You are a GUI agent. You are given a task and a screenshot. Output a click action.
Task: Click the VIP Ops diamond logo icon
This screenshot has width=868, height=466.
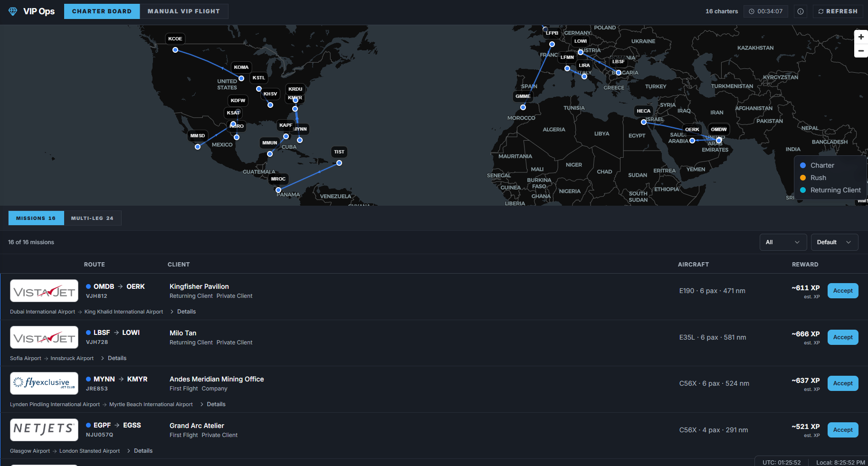(x=13, y=11)
